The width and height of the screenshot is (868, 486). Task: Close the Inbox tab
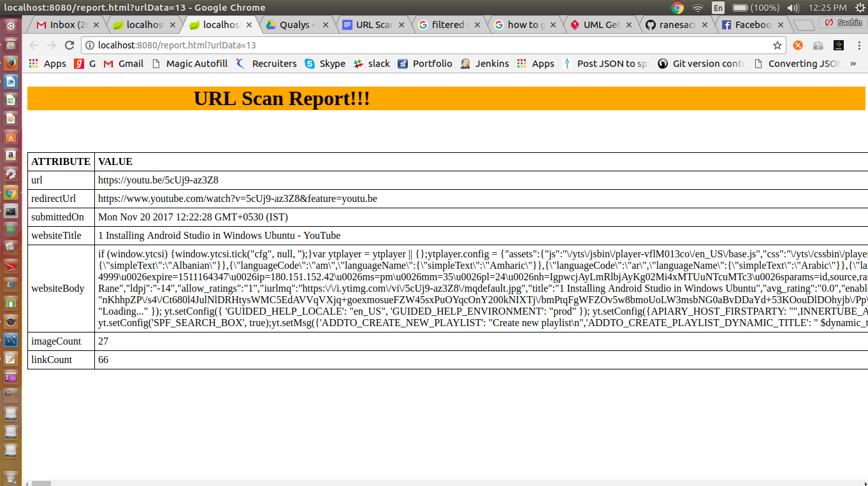(97, 25)
